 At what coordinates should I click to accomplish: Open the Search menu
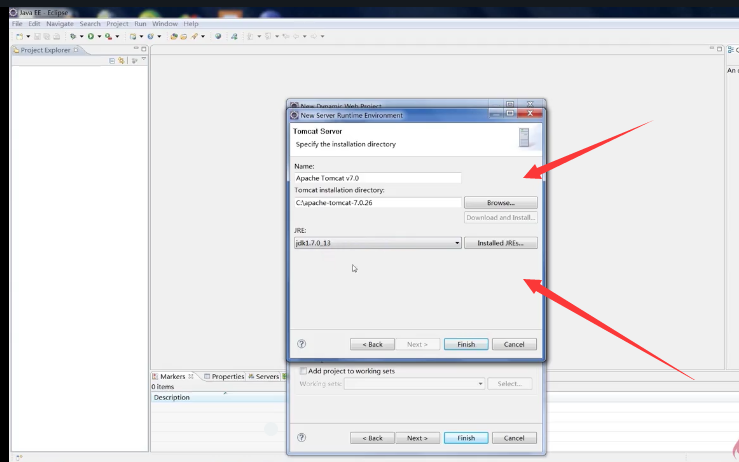(x=90, y=24)
